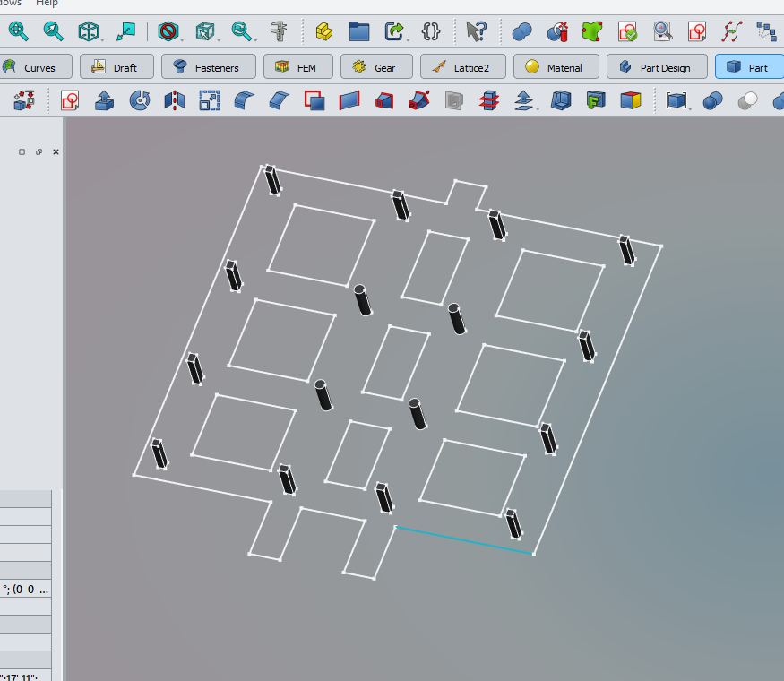The height and width of the screenshot is (681, 784).
Task: Open the Measure Linear caliper tool
Action: coord(280,30)
